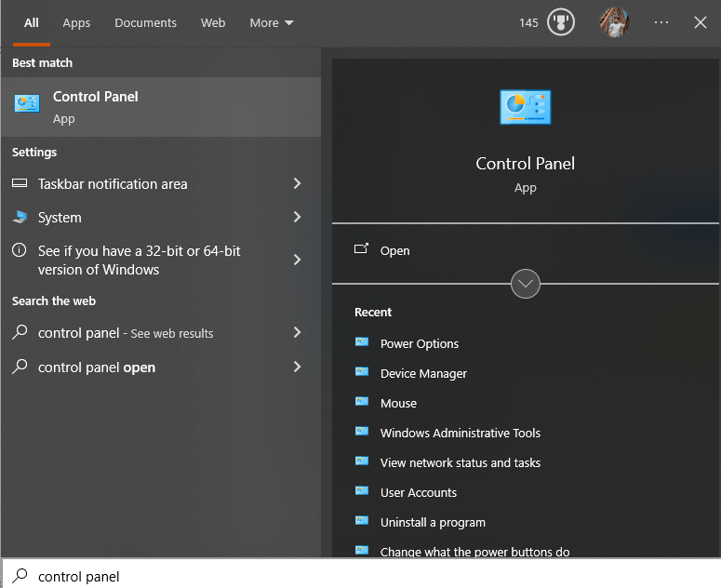Expand the System result arrow
Image resolution: width=721 pixels, height=588 pixels.
point(297,217)
